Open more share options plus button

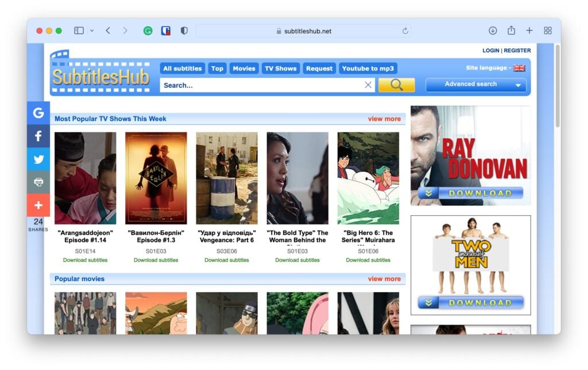(38, 205)
